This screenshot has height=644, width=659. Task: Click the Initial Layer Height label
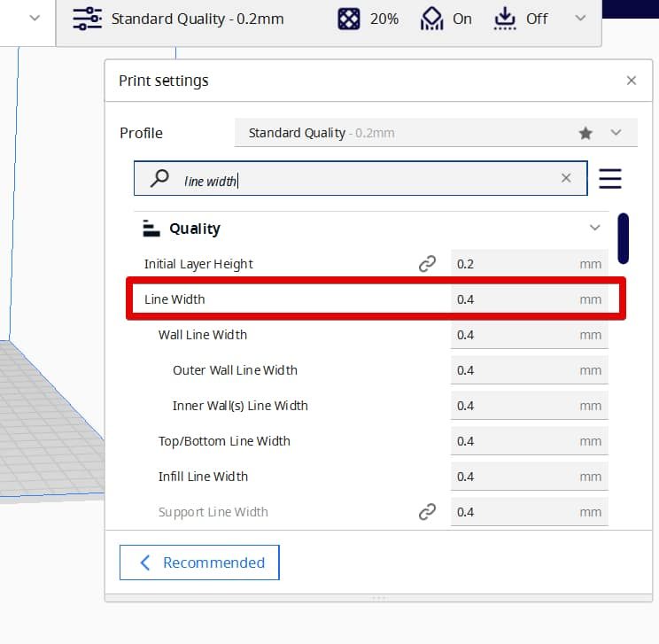click(x=198, y=264)
